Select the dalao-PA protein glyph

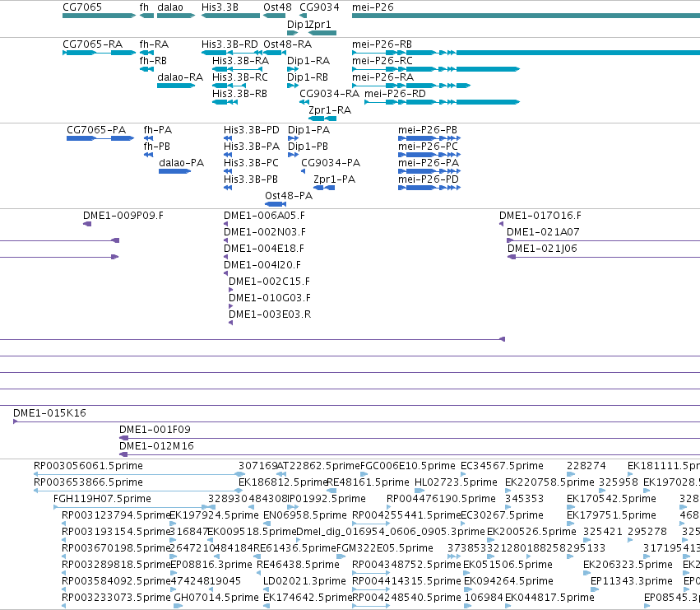click(x=175, y=171)
